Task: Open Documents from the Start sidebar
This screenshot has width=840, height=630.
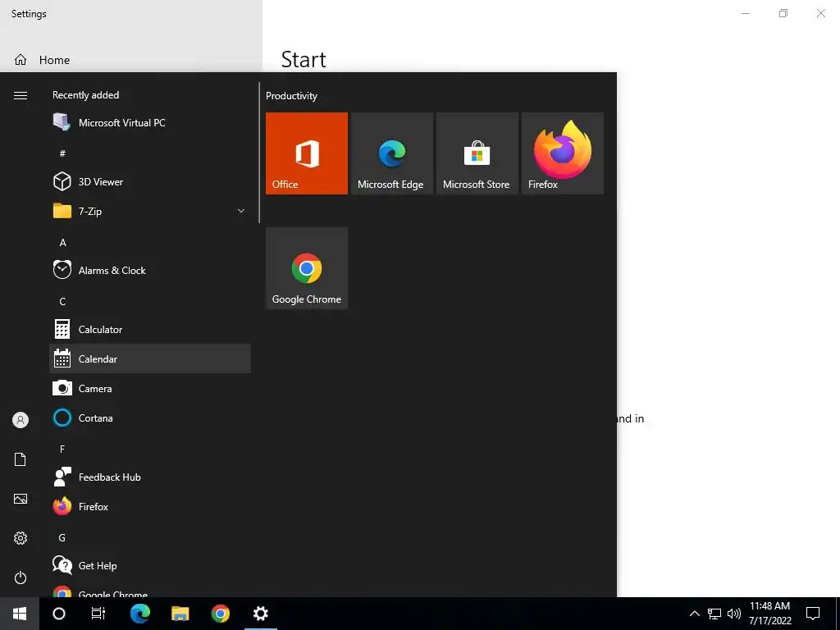Action: 21,459
